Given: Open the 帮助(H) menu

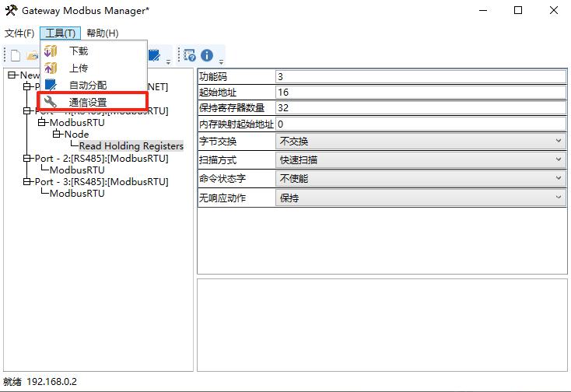Looking at the screenshot, I should tap(103, 33).
